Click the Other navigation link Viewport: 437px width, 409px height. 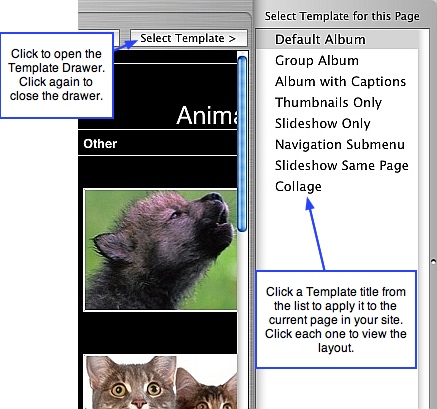[x=100, y=144]
